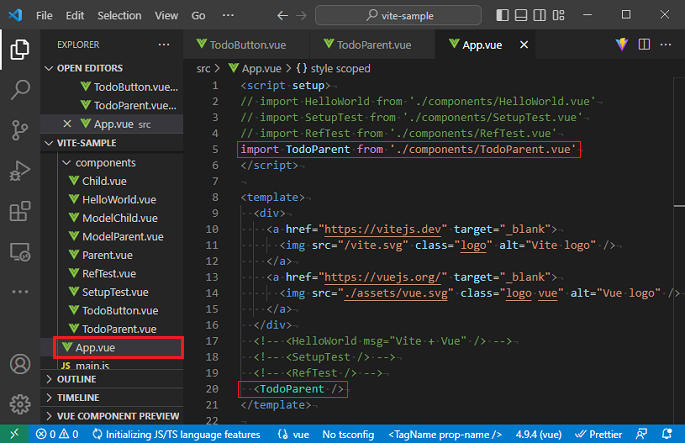
Task: Open HelloWorld.vue in the file tree
Action: (x=112, y=199)
